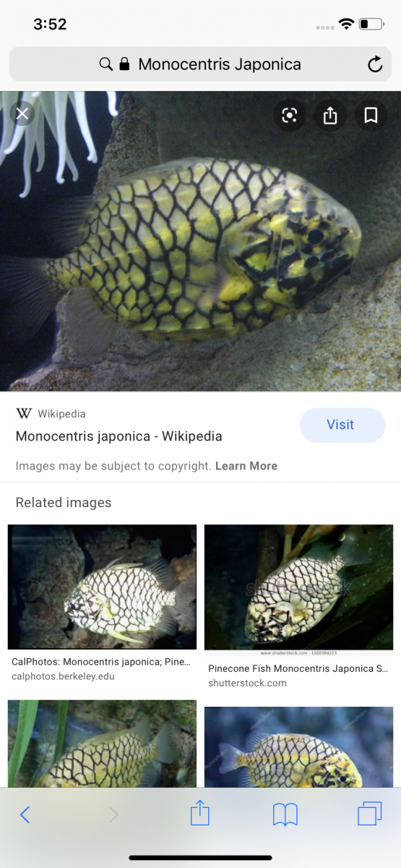
Task: Click the Visit button
Action: (x=342, y=425)
